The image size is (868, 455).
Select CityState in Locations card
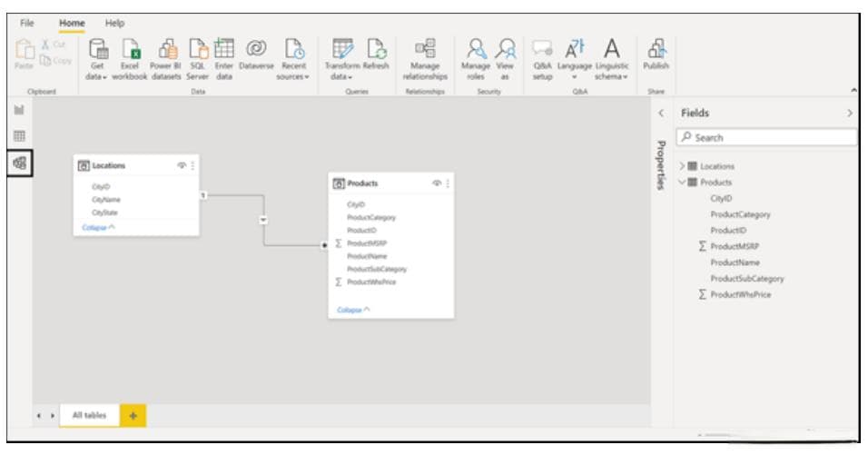[104, 213]
